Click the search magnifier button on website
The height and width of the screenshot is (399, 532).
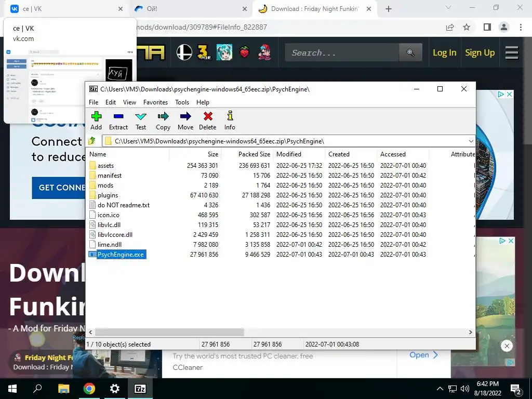click(x=410, y=52)
